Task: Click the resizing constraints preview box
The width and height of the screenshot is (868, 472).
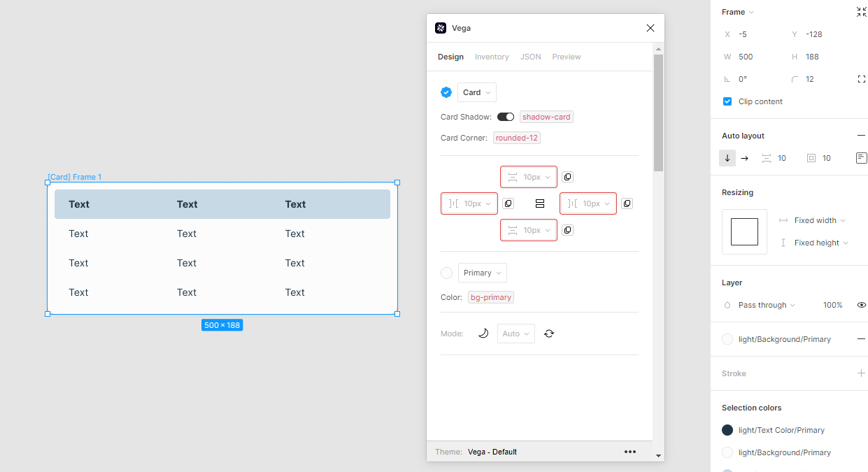Action: click(744, 231)
